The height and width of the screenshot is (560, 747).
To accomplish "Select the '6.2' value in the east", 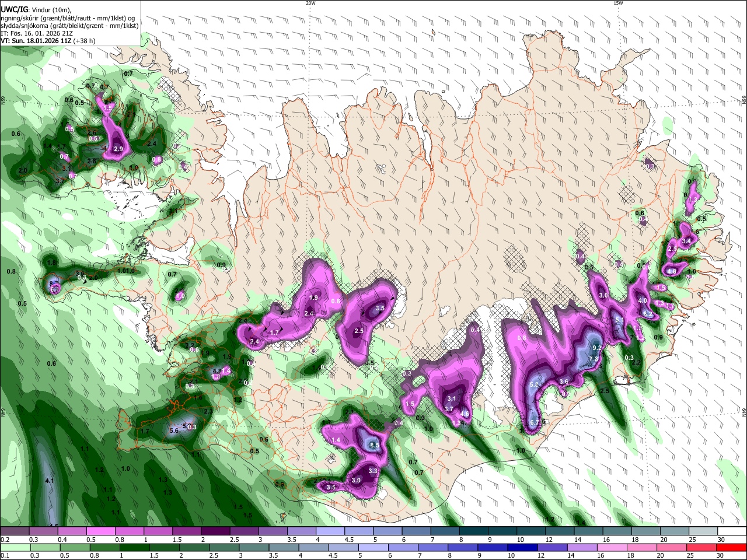I will click(647, 314).
